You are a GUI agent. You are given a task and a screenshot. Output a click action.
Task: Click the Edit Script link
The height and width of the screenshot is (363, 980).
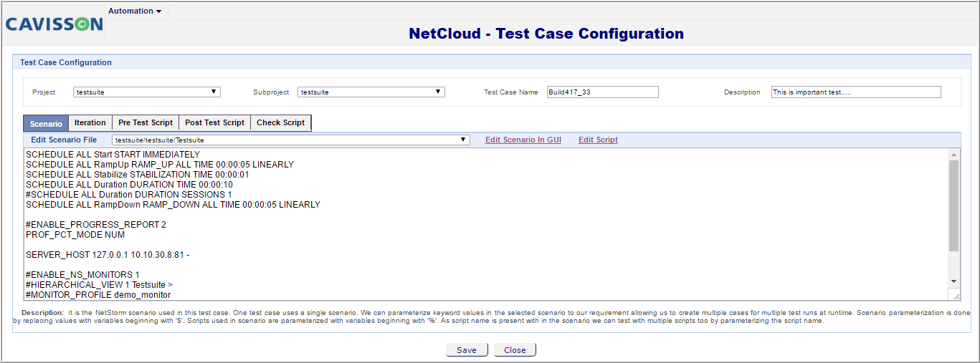pos(598,140)
